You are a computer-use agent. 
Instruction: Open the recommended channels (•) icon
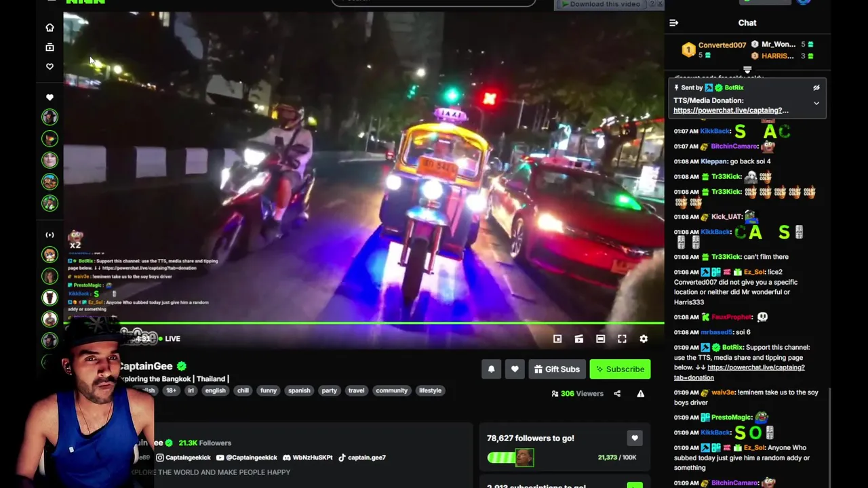coord(50,235)
